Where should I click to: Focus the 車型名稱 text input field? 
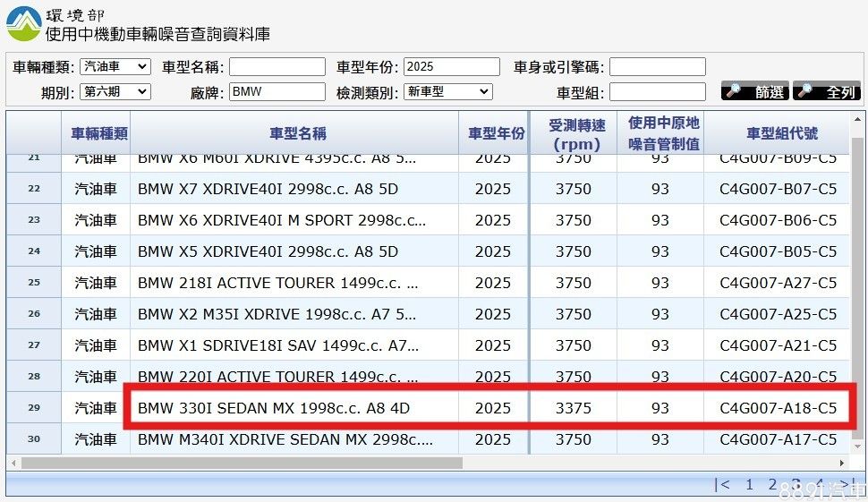[x=277, y=67]
